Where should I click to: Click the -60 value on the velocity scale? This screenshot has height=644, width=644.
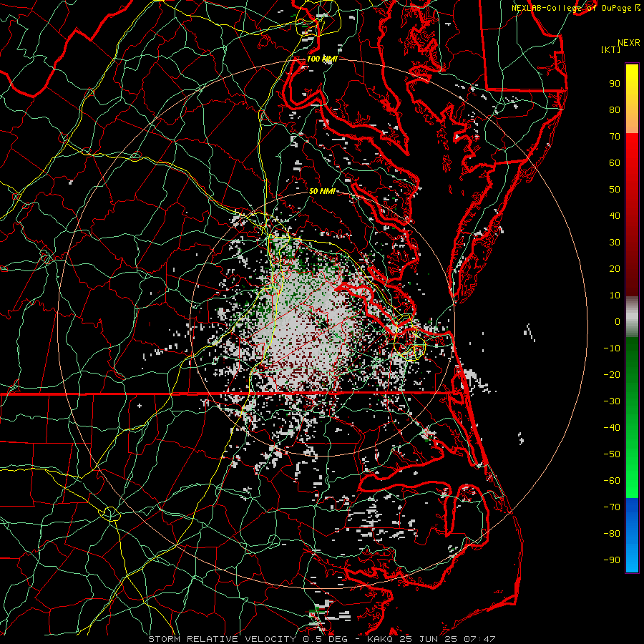coord(612,481)
